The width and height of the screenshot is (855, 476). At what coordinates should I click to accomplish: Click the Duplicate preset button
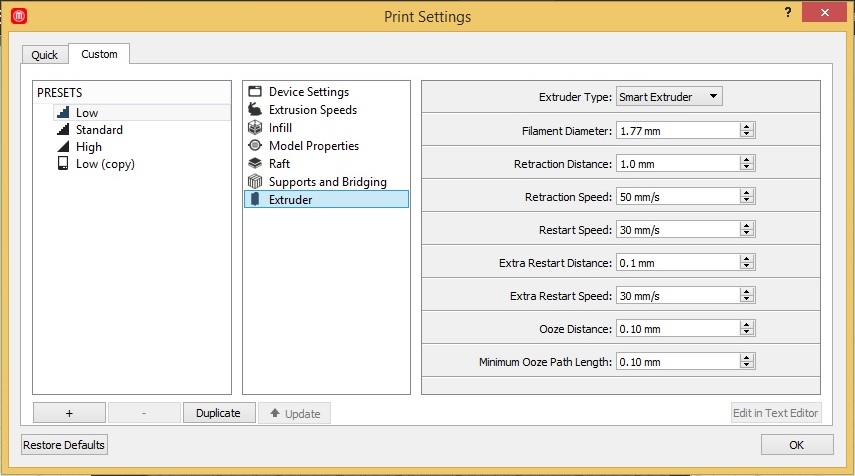click(x=218, y=413)
